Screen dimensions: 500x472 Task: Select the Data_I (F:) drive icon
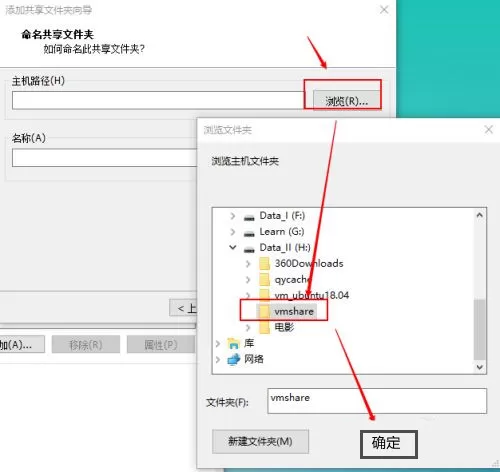coord(249,217)
